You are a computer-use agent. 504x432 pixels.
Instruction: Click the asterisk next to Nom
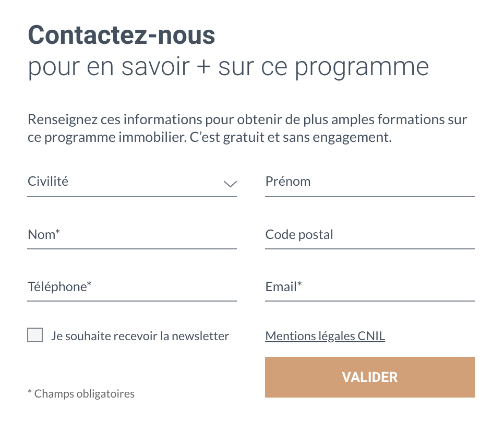point(57,231)
